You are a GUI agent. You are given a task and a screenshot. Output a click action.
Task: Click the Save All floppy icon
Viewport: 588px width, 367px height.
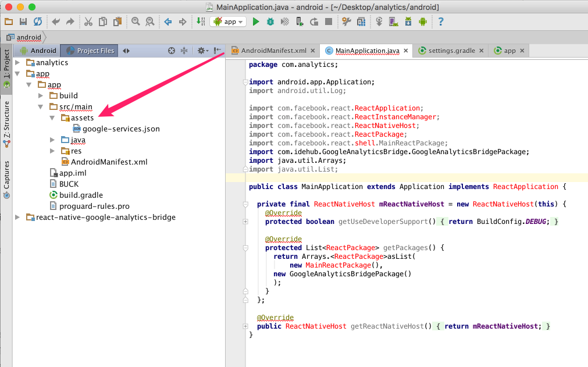(23, 22)
